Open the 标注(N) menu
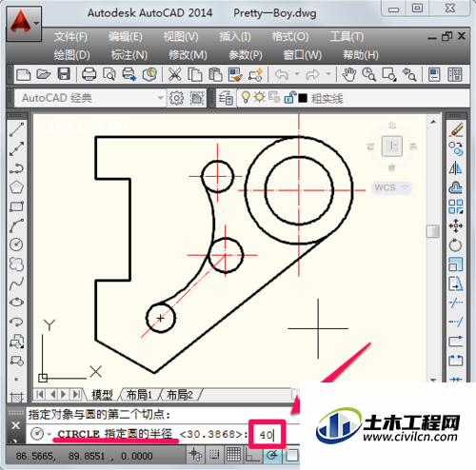 pyautogui.click(x=129, y=55)
